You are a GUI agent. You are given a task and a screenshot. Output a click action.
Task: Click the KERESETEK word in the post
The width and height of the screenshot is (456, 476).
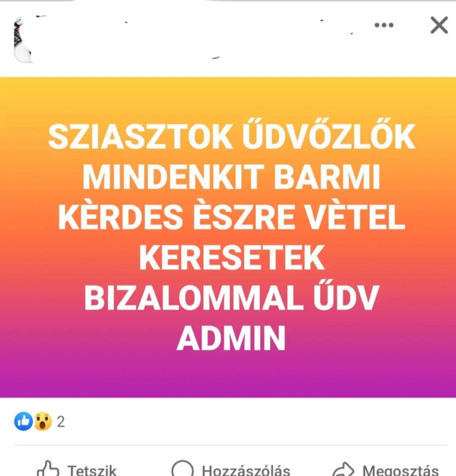[231, 258]
